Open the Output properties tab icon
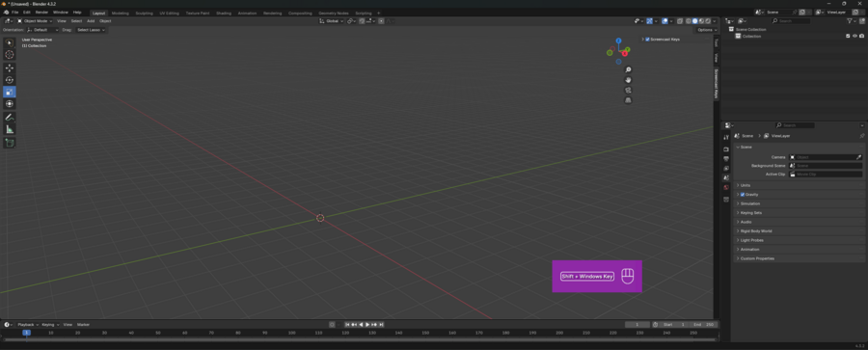868x350 pixels. (x=726, y=159)
